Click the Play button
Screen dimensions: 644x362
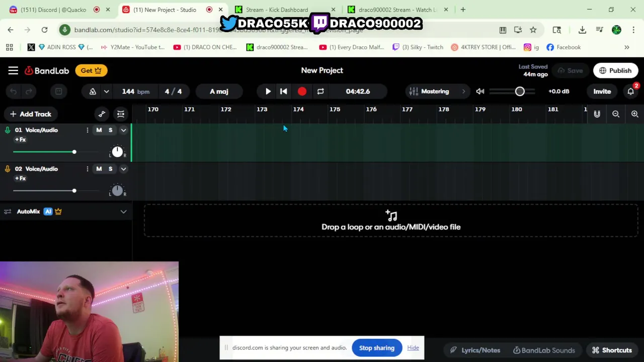268,92
